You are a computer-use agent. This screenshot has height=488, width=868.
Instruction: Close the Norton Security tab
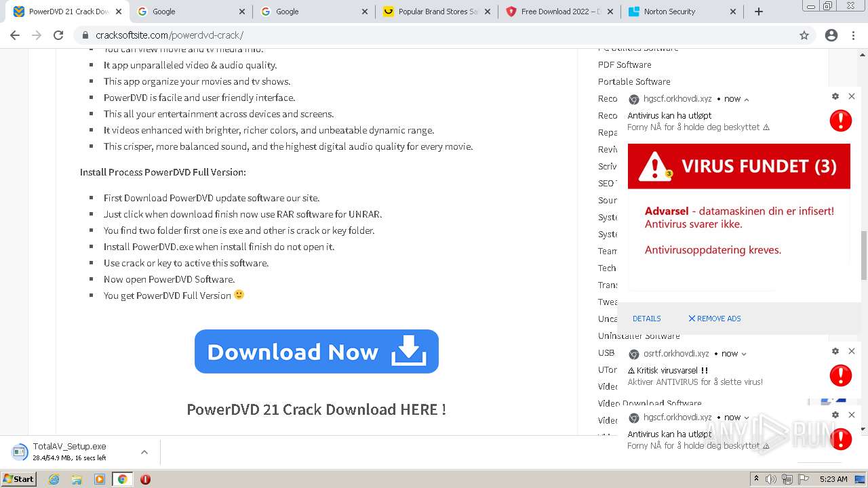click(733, 12)
